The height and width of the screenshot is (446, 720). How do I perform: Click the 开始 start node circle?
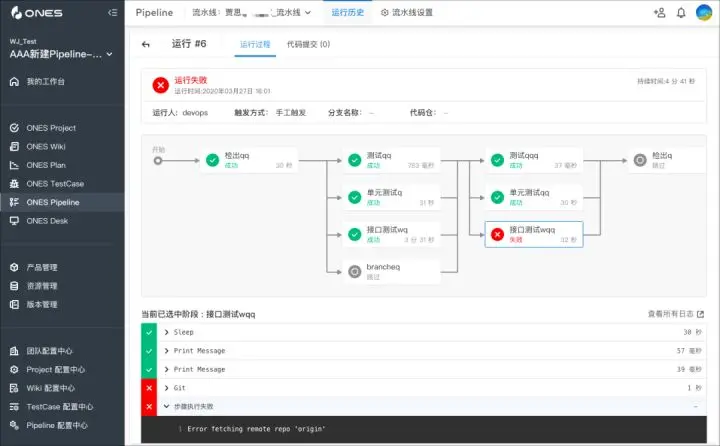point(158,161)
